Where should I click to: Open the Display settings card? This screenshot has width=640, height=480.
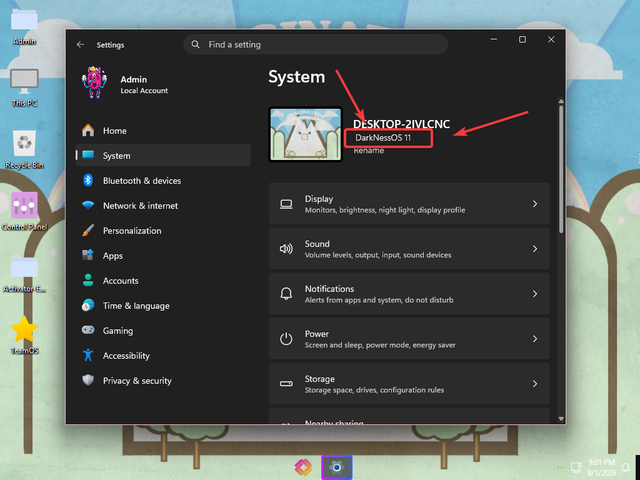[x=409, y=204]
